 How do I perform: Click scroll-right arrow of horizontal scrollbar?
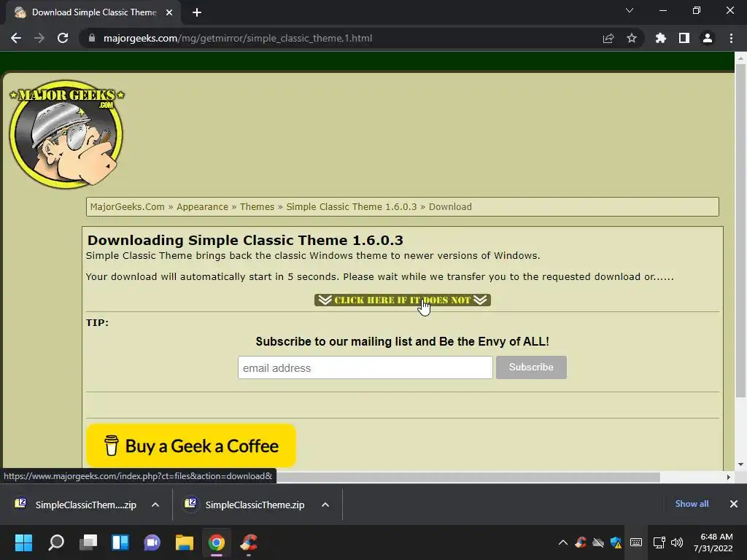click(728, 477)
